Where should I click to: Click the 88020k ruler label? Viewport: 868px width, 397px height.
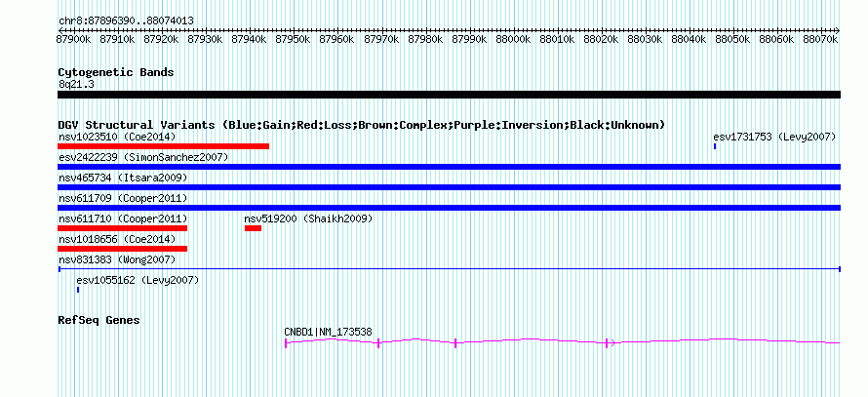(x=601, y=40)
